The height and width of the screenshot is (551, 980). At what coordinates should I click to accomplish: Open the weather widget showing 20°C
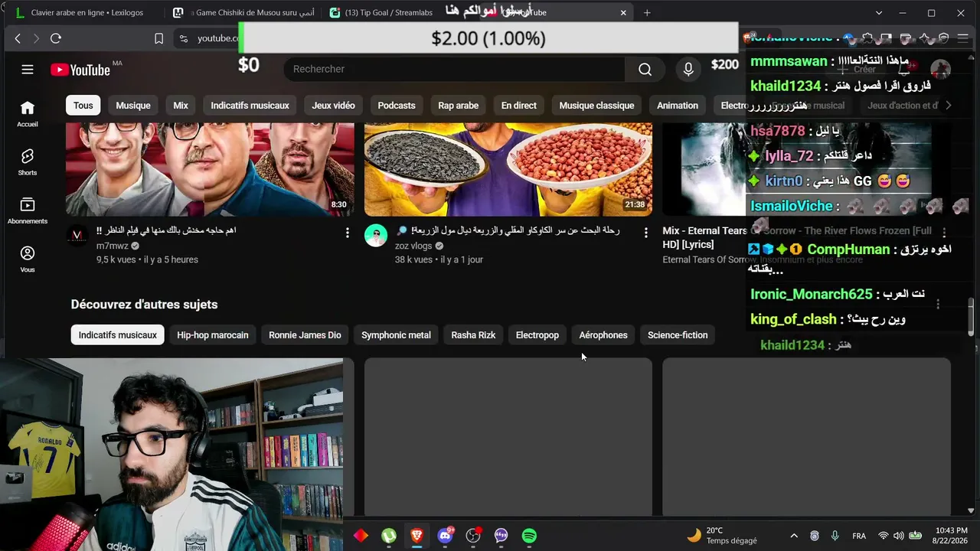point(722,536)
